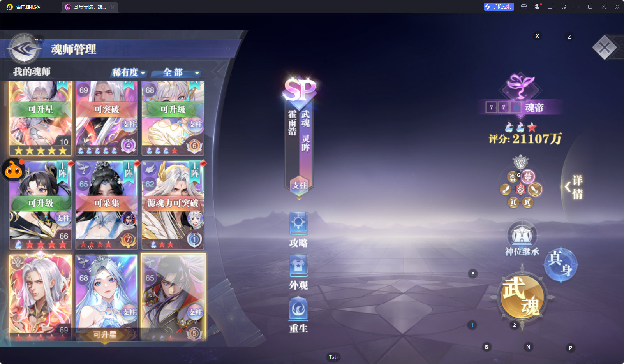Select the level 68 blue-haired 可升星 card

point(106,298)
